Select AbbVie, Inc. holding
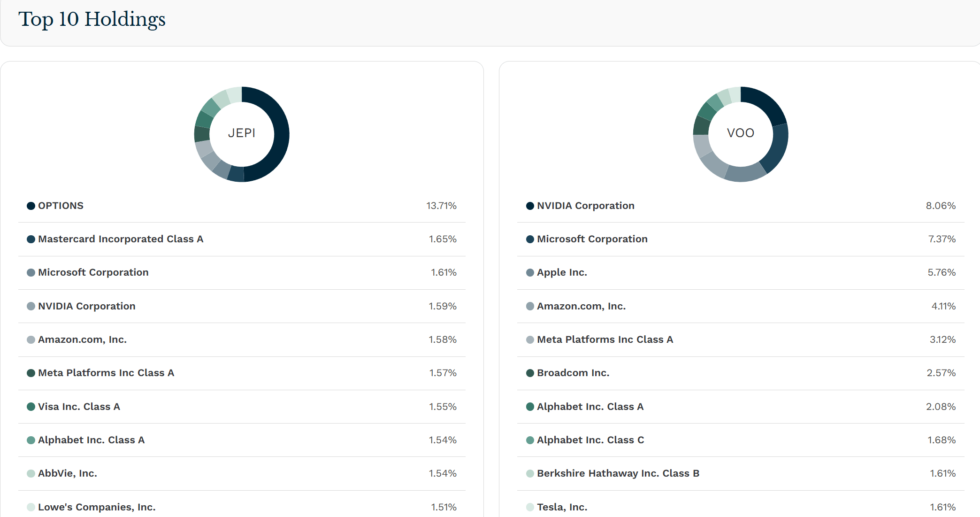 67,473
